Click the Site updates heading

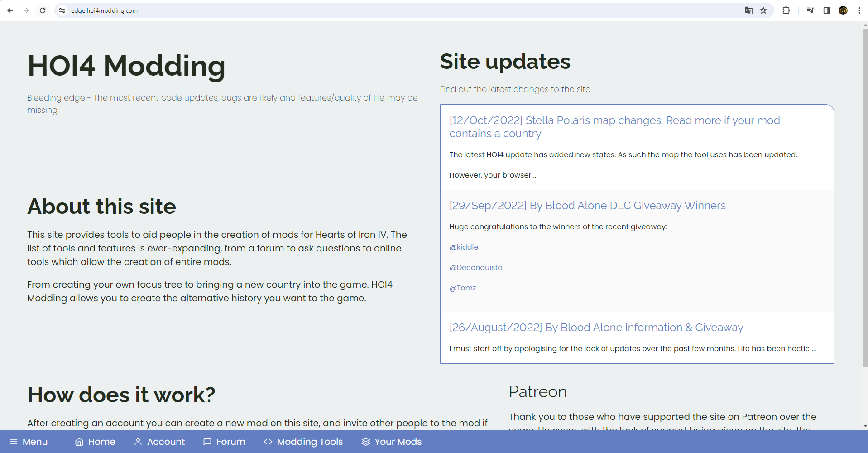505,62
